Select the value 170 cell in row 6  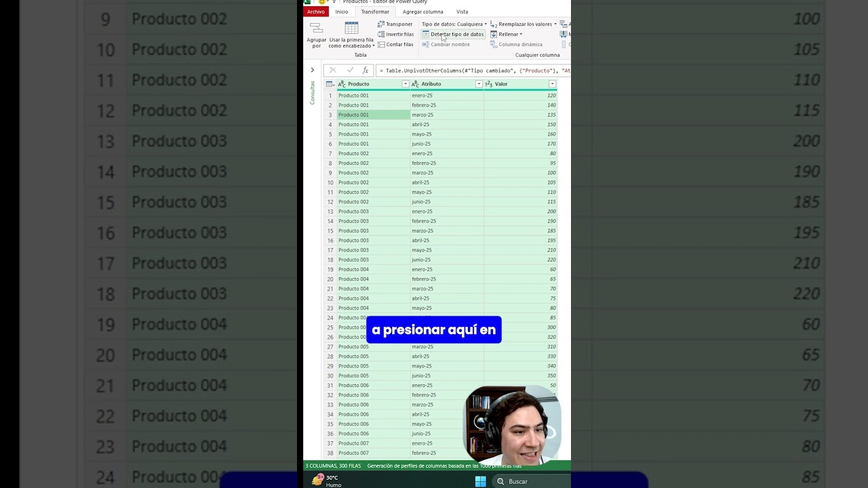[520, 144]
